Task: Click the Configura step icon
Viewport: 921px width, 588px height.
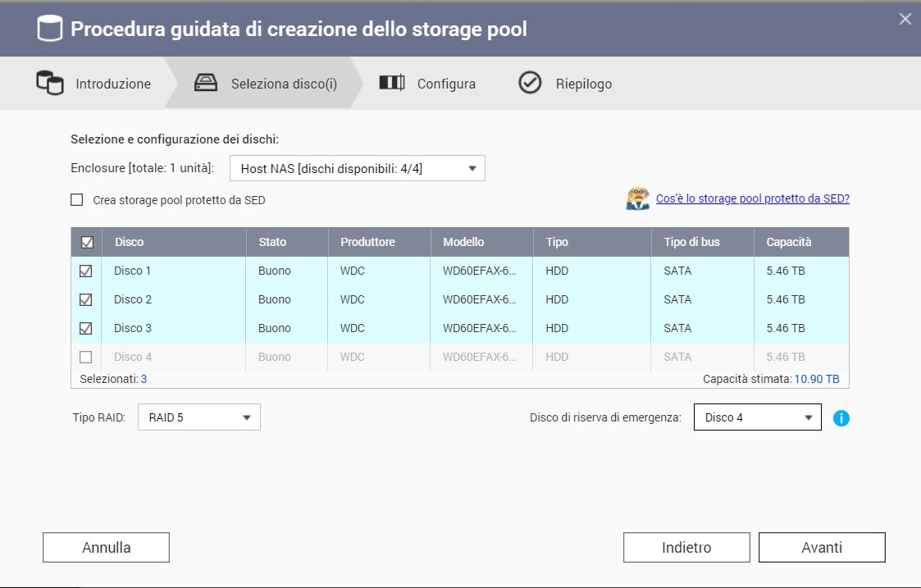Action: click(392, 84)
